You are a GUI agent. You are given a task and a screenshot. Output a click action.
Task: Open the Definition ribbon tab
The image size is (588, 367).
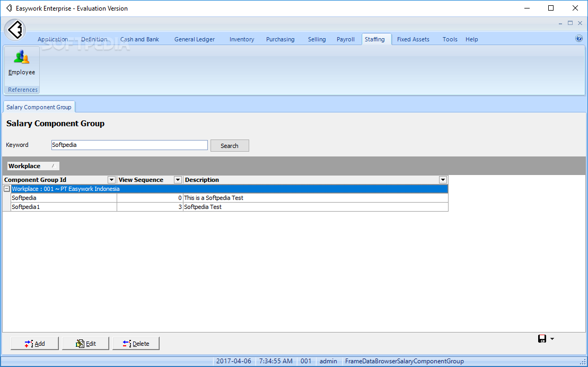pyautogui.click(x=94, y=39)
